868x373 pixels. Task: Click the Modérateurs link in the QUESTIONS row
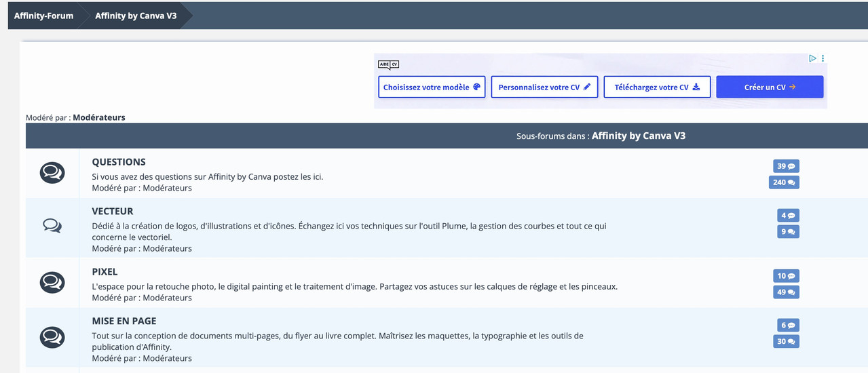167,188
